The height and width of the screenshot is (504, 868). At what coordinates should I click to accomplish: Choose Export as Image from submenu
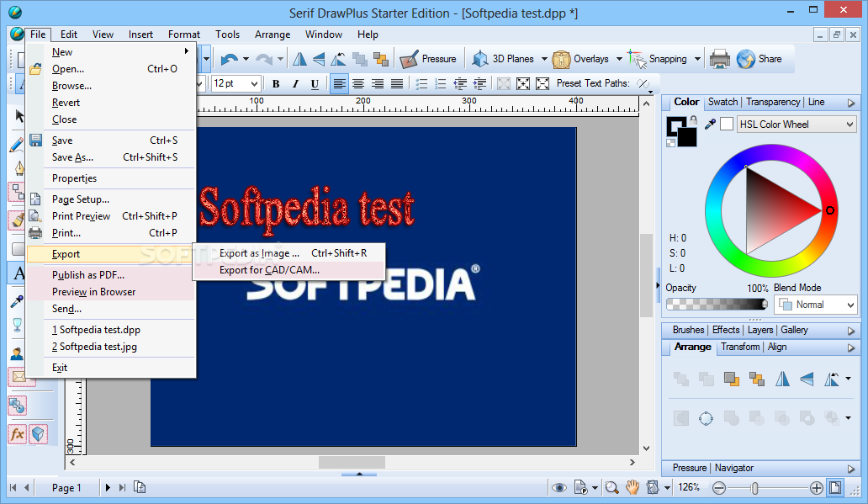click(289, 253)
